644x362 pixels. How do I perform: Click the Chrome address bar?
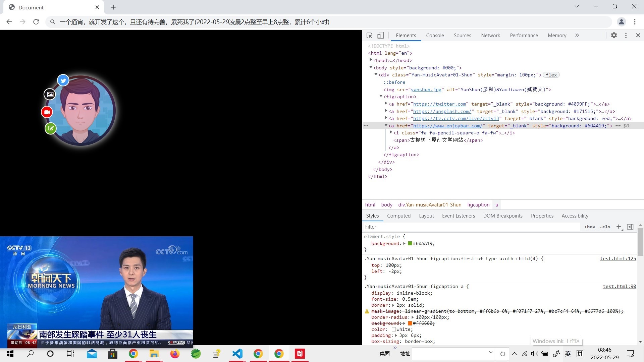(329, 22)
